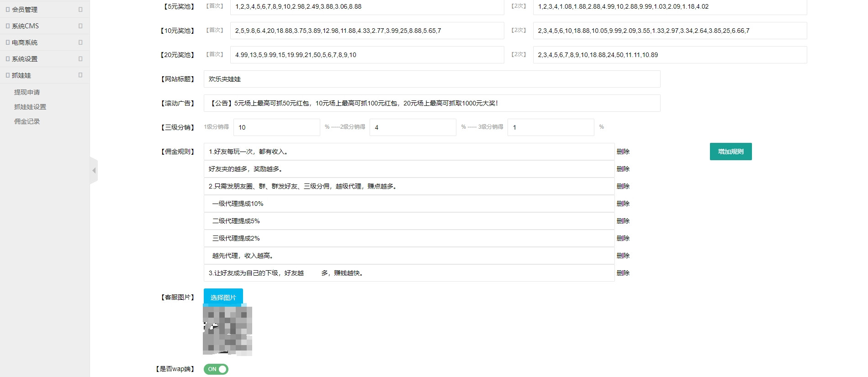
Task: Click the expander icon right of 系统设置
Action: pos(80,59)
